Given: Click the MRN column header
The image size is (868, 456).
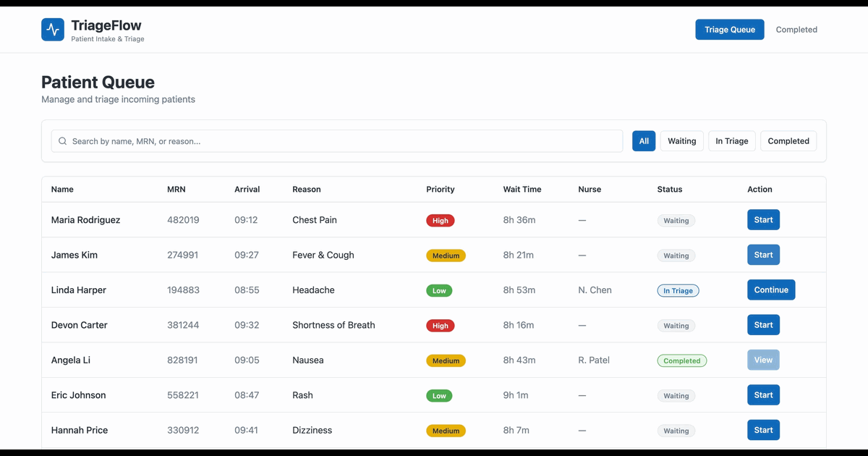Looking at the screenshot, I should click(176, 190).
